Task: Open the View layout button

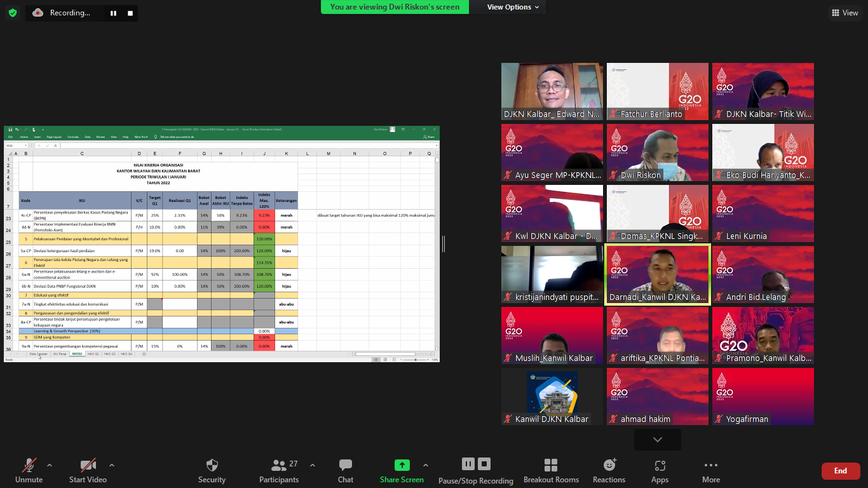Action: tap(844, 13)
